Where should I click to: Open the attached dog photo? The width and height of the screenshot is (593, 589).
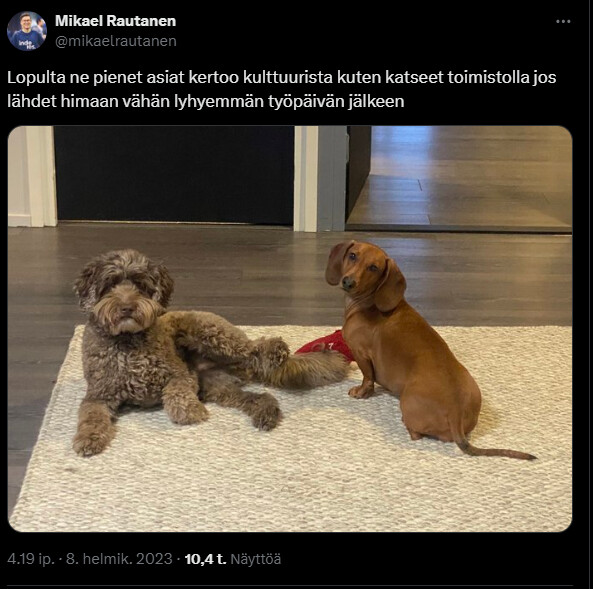tap(290, 329)
